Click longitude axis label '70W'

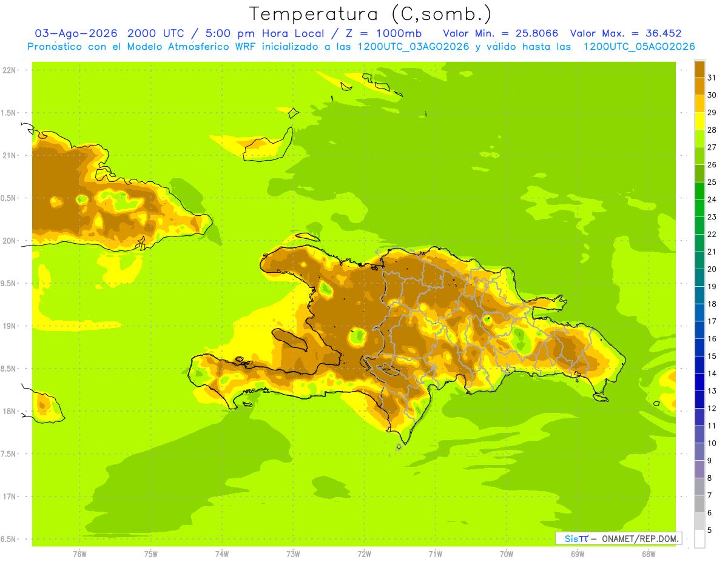point(506,554)
